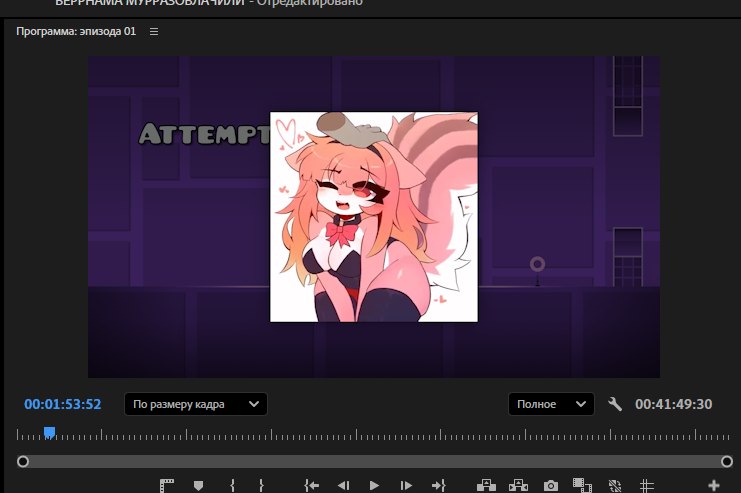741x493 pixels.
Task: Open the Program monitor panel menu
Action: click(154, 32)
